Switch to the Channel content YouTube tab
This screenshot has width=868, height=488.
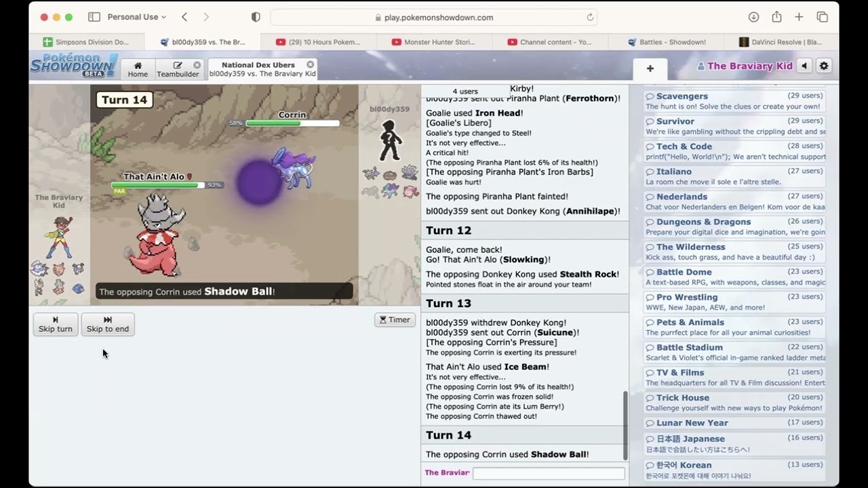pos(550,42)
